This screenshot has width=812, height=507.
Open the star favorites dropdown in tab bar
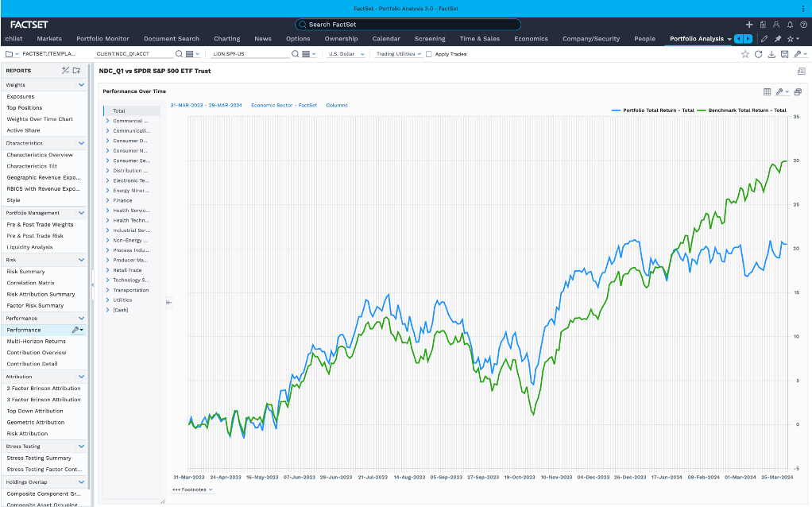(x=793, y=39)
